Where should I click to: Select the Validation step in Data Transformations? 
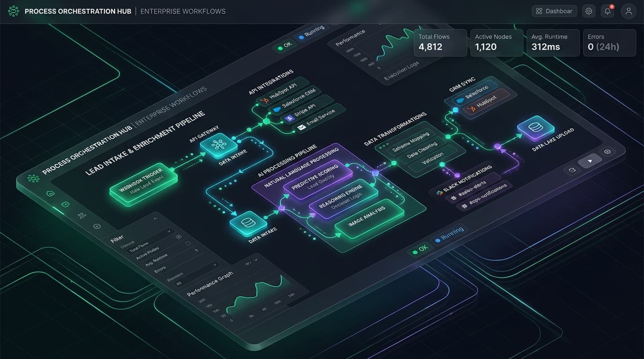(433, 159)
